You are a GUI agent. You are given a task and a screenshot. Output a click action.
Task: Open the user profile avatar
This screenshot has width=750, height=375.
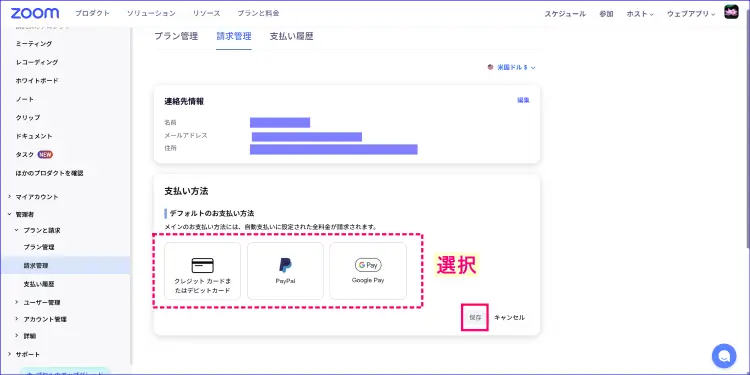(731, 12)
